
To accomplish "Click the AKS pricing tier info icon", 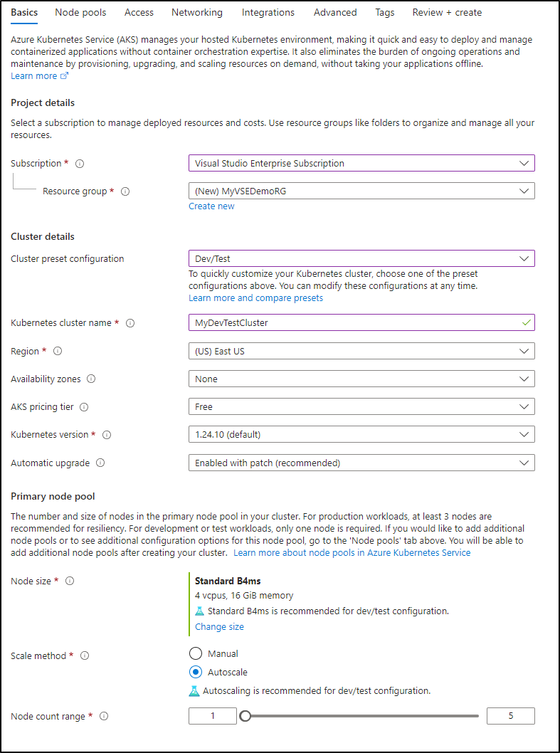I will [x=84, y=407].
